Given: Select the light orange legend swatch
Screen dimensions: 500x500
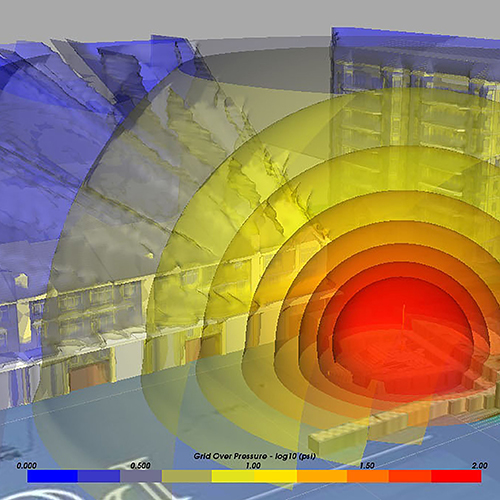Looking at the screenshot, I should tap(322, 476).
